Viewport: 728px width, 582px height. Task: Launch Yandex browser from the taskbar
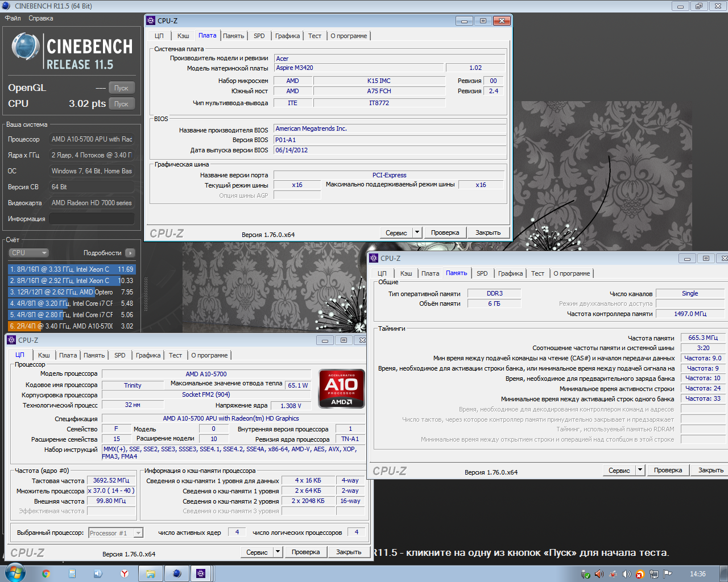[125, 573]
